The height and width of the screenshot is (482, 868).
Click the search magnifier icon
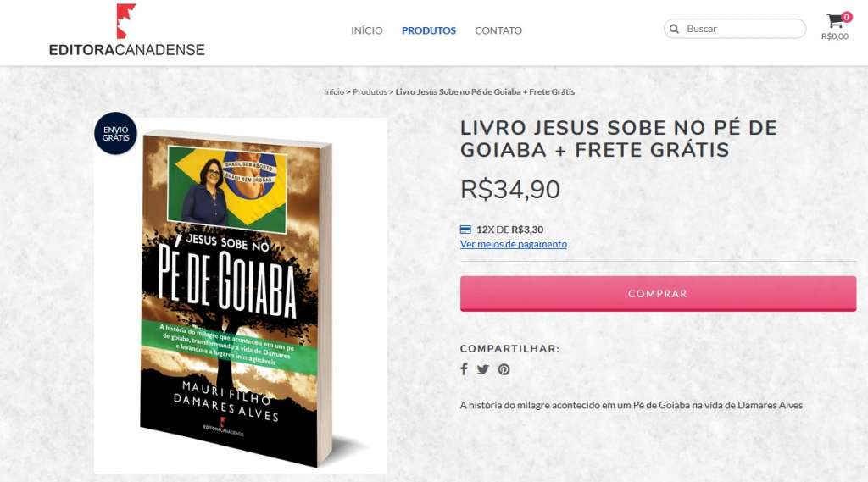click(x=674, y=29)
